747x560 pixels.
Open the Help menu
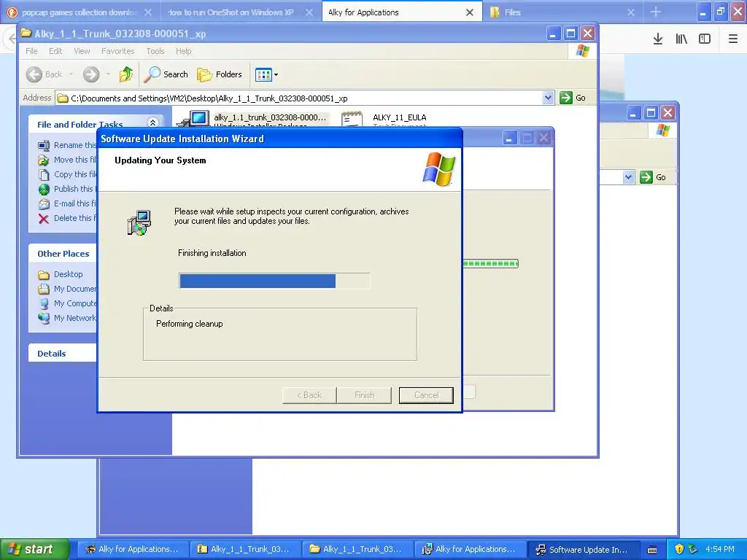click(x=183, y=51)
